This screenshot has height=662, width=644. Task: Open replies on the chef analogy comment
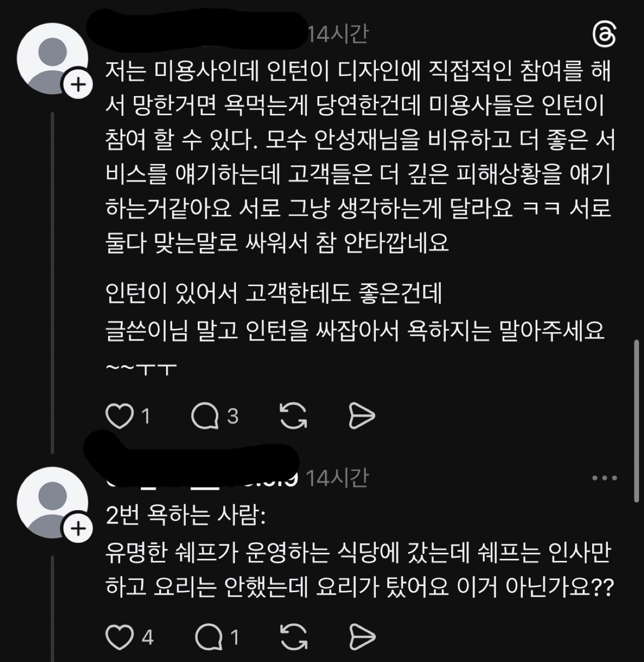pos(208,637)
